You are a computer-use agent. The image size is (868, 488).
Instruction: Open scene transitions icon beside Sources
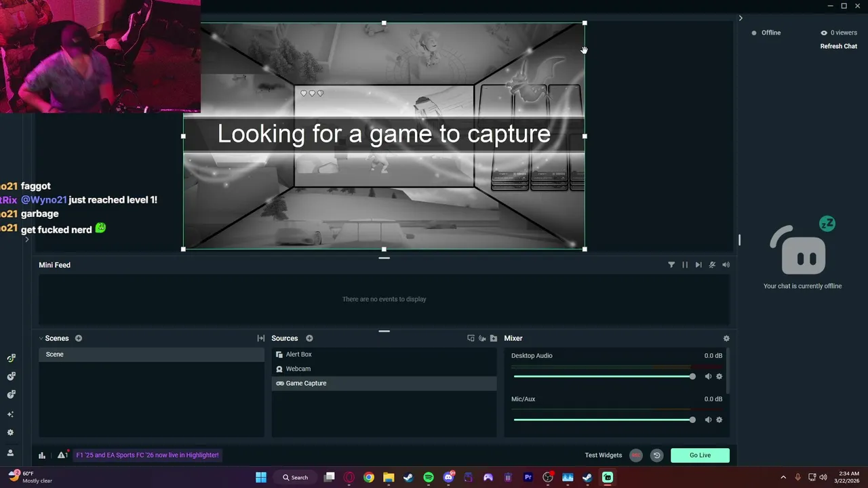click(261, 338)
